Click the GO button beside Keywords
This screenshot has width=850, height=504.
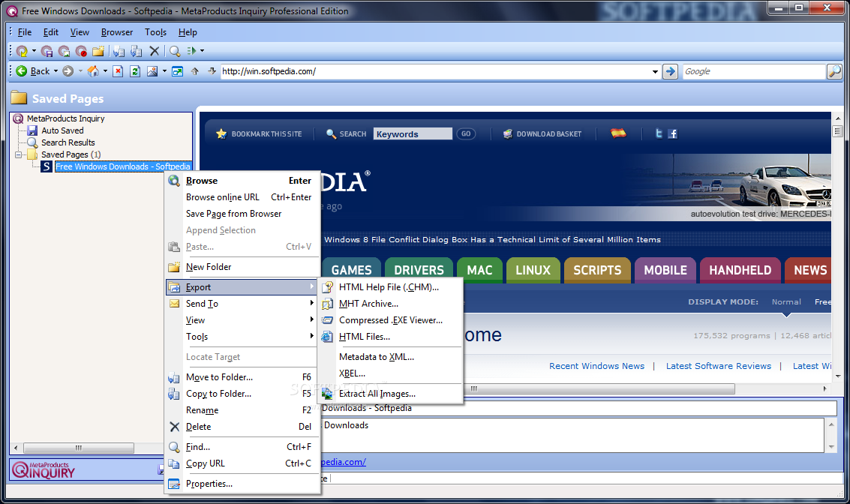[466, 133]
